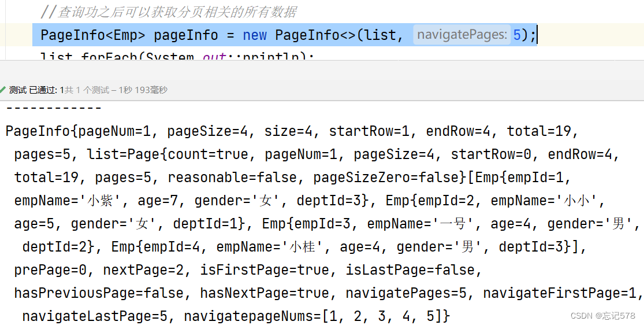The width and height of the screenshot is (644, 325).
Task: Click the "list," argument in the constructor call
Action: (x=384, y=35)
